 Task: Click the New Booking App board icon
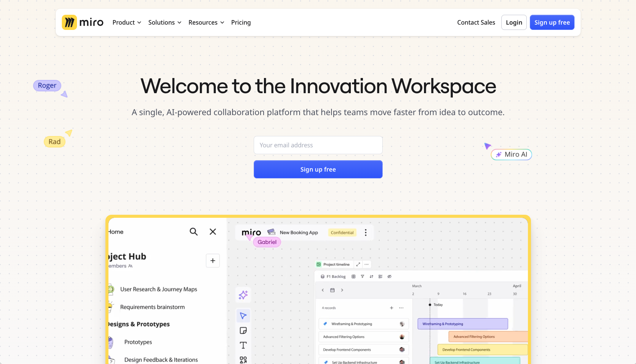(272, 232)
